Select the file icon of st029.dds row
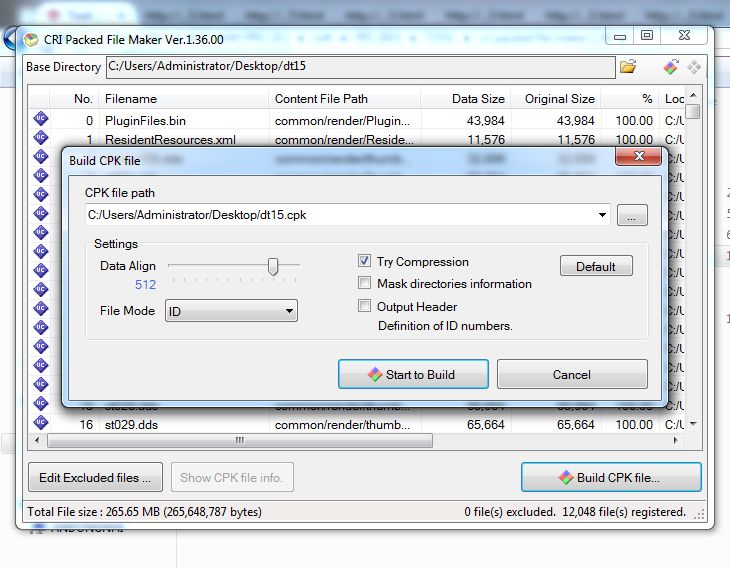Viewport: 730px width, 568px height. pyautogui.click(x=41, y=423)
